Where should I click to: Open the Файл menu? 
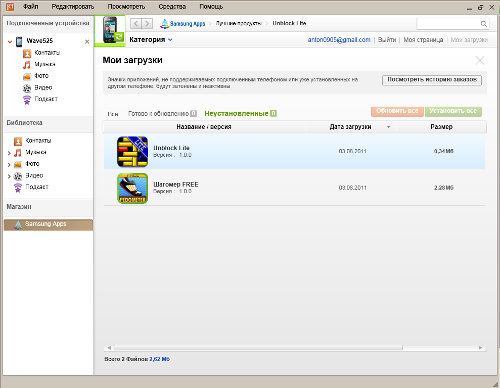pos(31,7)
